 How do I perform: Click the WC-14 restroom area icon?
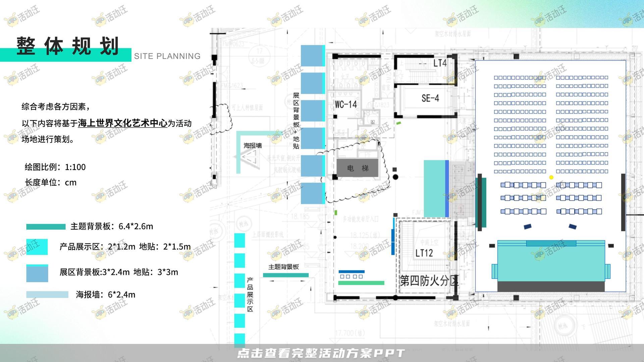(345, 105)
